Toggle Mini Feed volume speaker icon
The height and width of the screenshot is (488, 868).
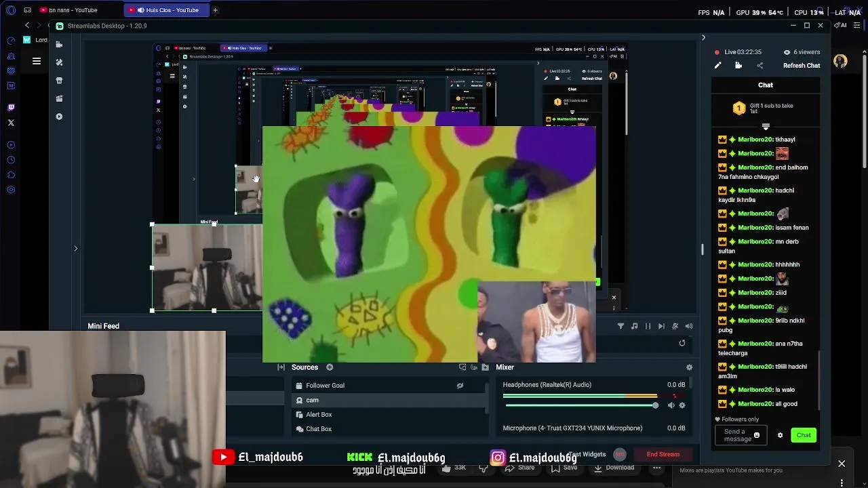click(x=689, y=326)
